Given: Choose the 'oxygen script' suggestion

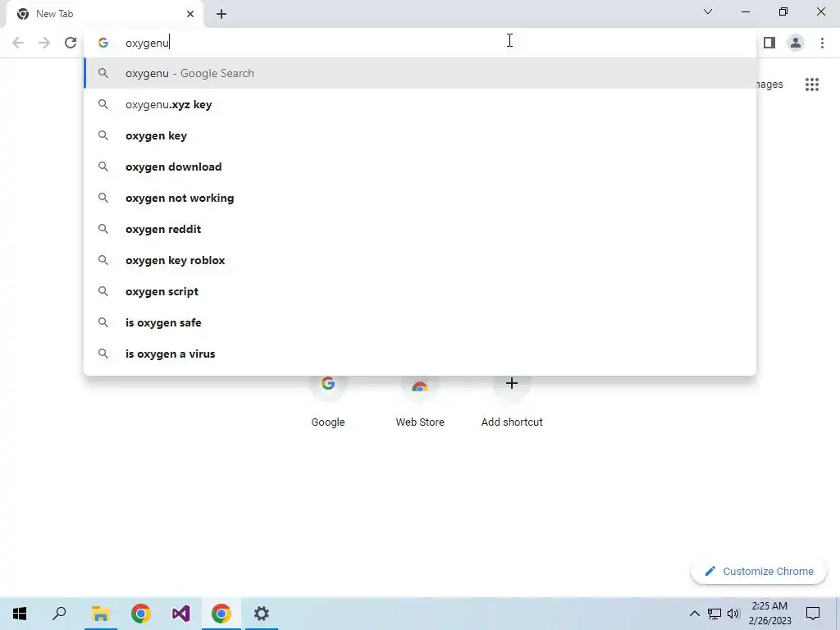Looking at the screenshot, I should pos(420,291).
